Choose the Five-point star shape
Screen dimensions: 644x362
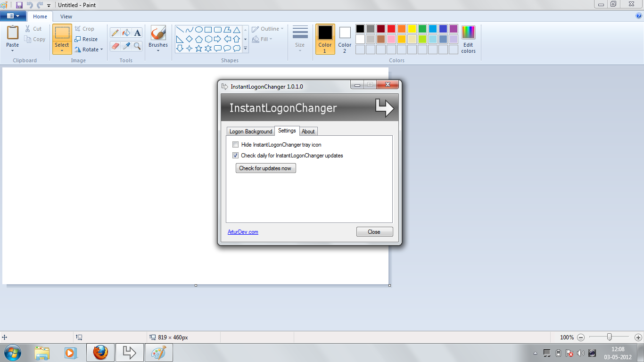tap(198, 48)
